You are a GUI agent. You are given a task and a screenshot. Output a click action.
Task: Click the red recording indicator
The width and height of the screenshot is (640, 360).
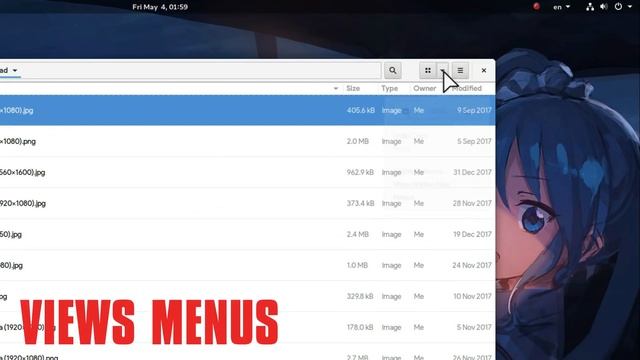pos(536,7)
